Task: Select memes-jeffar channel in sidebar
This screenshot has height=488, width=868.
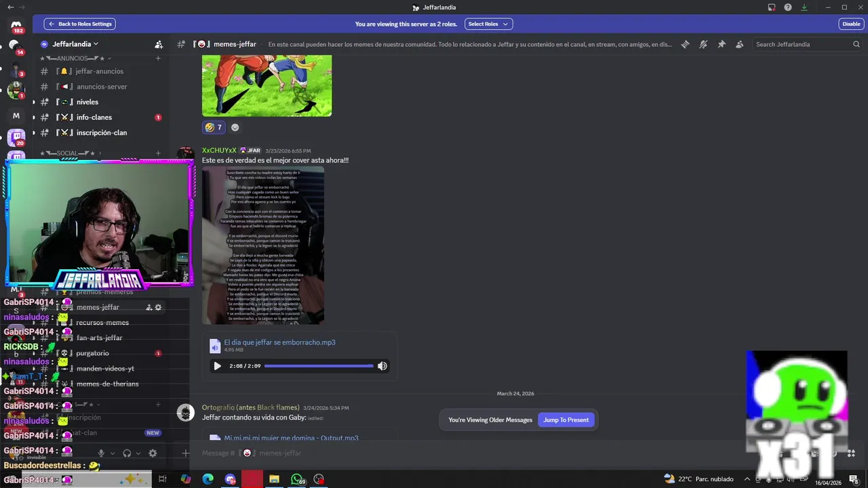Action: coord(100,307)
